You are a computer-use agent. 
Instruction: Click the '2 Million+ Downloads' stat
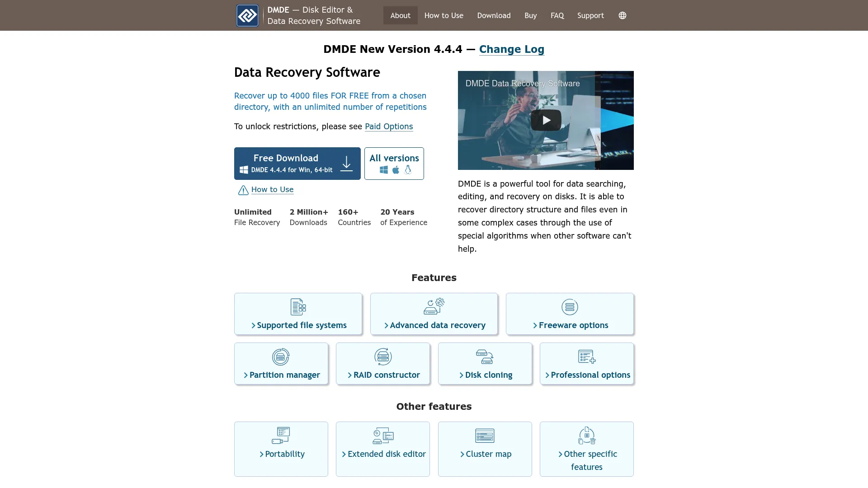[309, 217]
